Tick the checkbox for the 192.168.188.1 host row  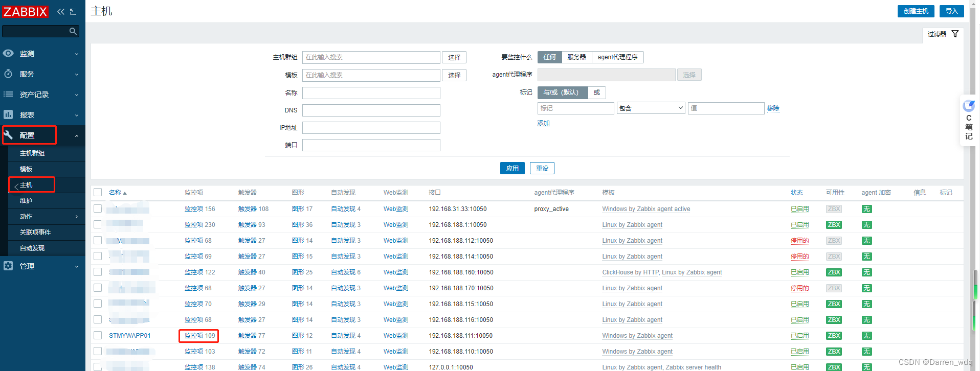[x=98, y=224]
